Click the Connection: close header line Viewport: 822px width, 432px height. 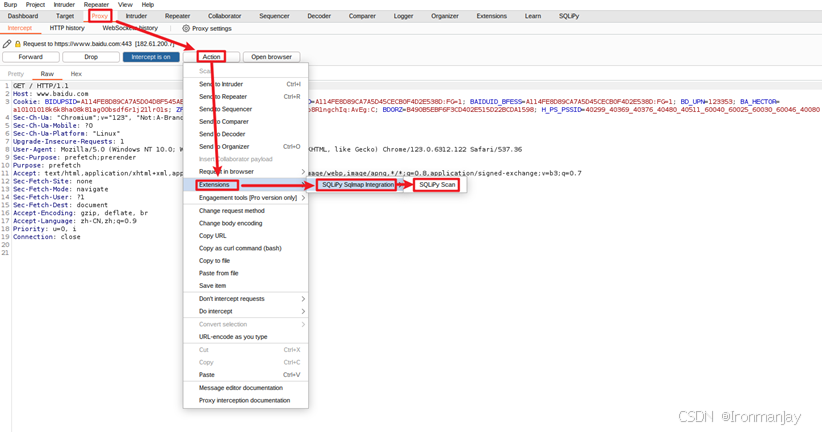point(47,237)
